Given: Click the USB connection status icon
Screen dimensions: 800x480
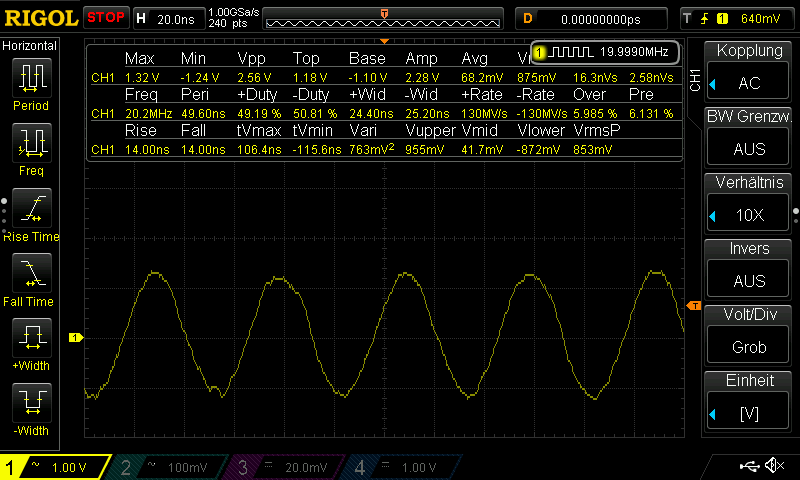Looking at the screenshot, I should point(749,466).
